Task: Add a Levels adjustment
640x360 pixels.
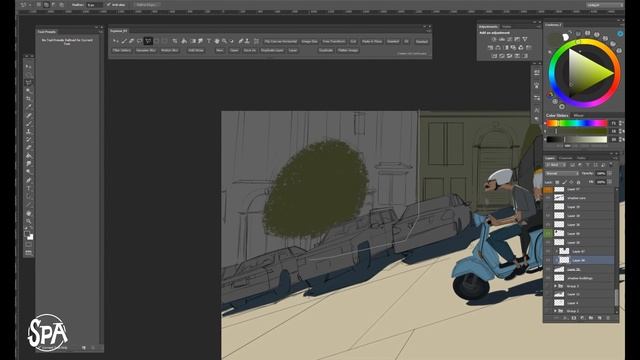Action: (502, 40)
